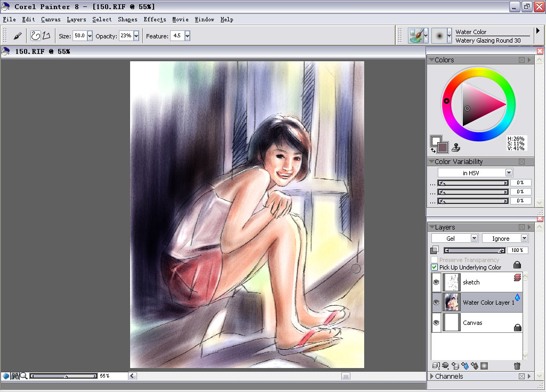Choose the Freehand Strokes icon

[36, 36]
